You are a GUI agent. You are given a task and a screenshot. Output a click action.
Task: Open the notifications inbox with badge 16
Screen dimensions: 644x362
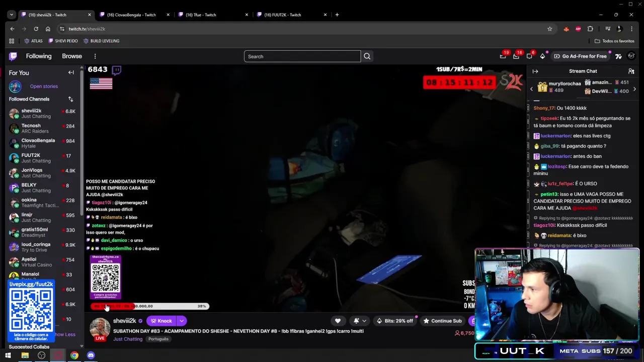[516, 56]
